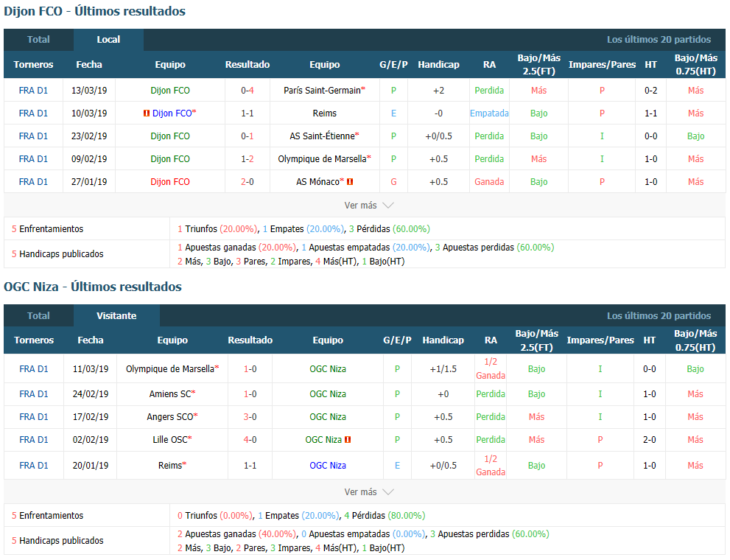
Task: Open FRA D1 link for 11/03/19 match
Action: [x=34, y=368]
